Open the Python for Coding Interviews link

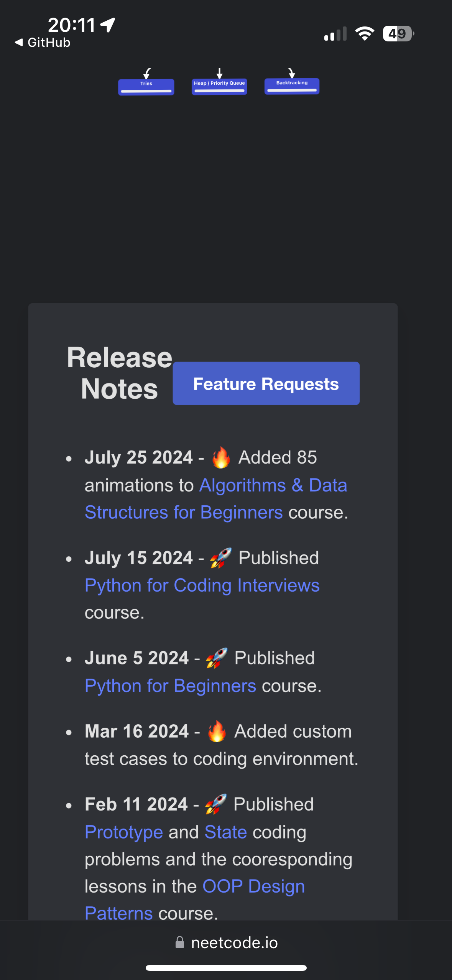click(202, 585)
